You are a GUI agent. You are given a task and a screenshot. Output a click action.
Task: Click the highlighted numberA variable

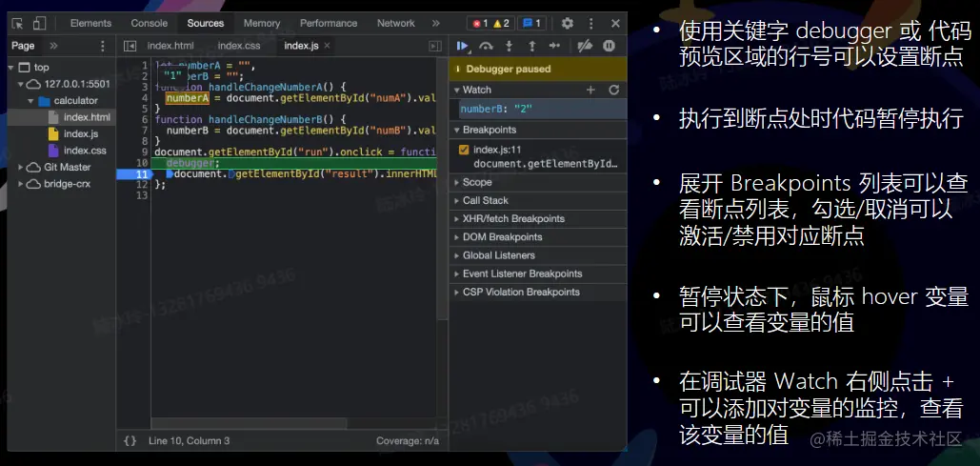pos(187,97)
